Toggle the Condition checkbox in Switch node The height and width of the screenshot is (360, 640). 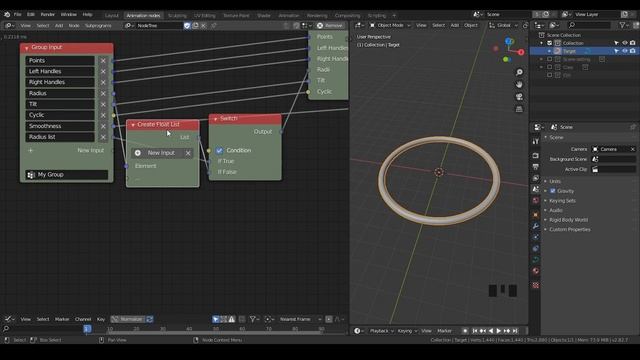click(220, 151)
